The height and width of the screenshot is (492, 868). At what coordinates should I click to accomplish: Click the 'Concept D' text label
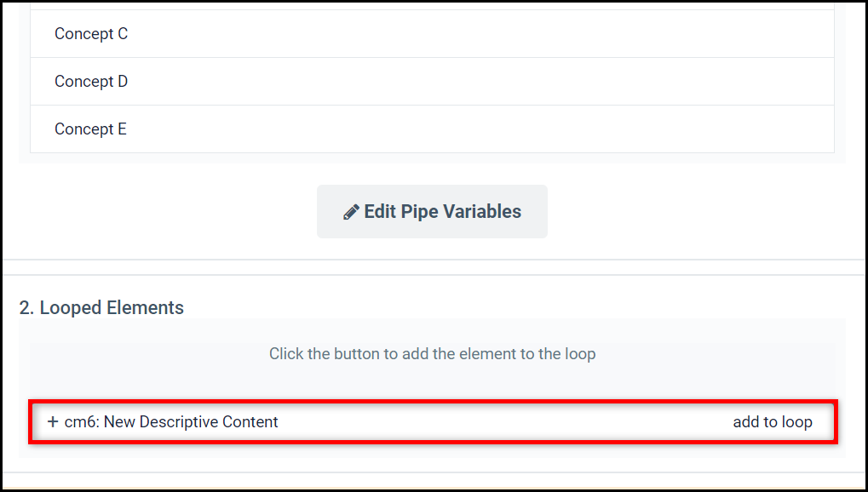[91, 82]
